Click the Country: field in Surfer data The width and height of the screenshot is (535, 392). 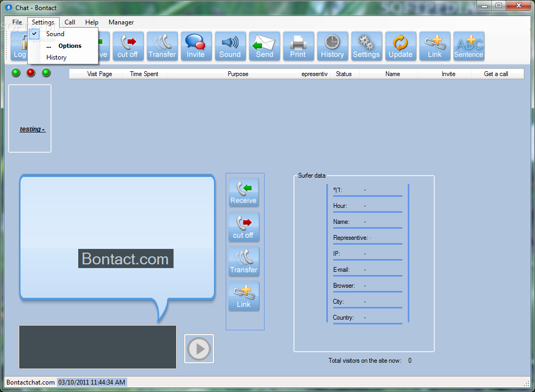tap(367, 318)
